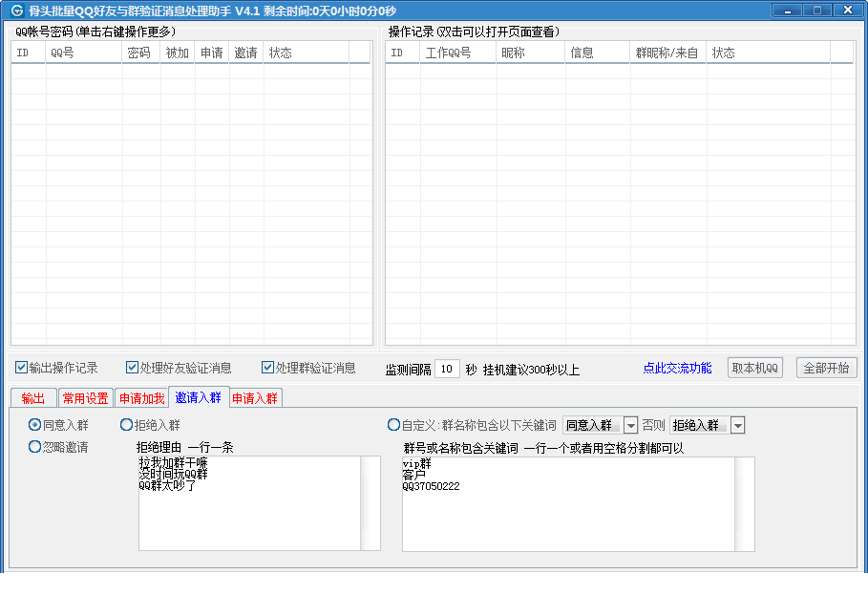Switch to 输出 tab
Image resolution: width=868 pixels, height=595 pixels.
pyautogui.click(x=33, y=398)
